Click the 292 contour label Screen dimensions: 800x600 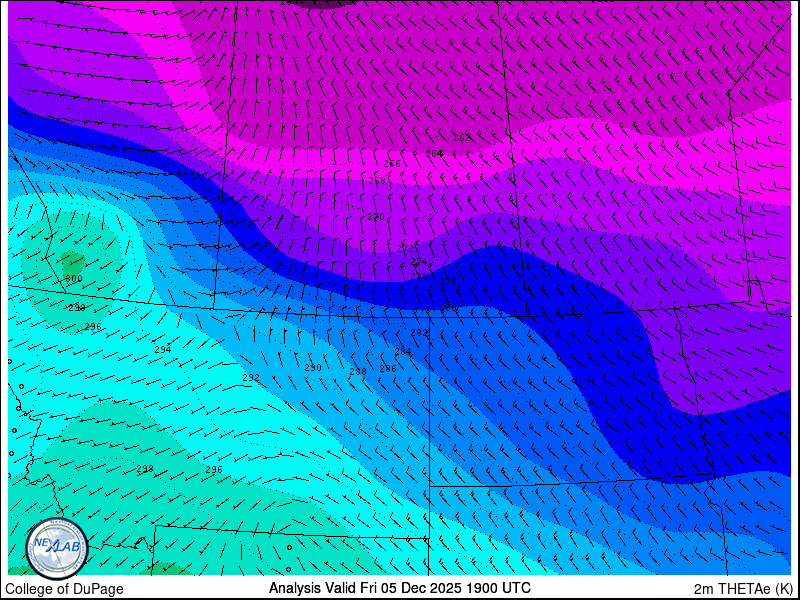click(251, 378)
